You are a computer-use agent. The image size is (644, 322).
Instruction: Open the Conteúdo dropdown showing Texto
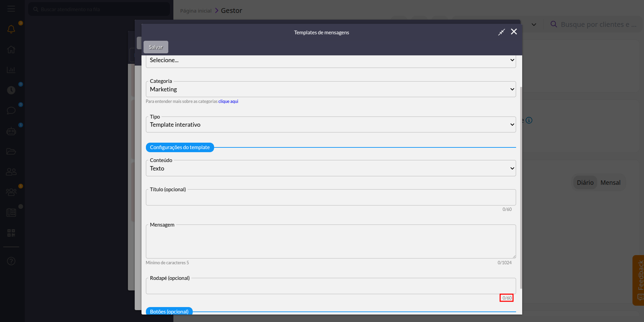pos(331,168)
